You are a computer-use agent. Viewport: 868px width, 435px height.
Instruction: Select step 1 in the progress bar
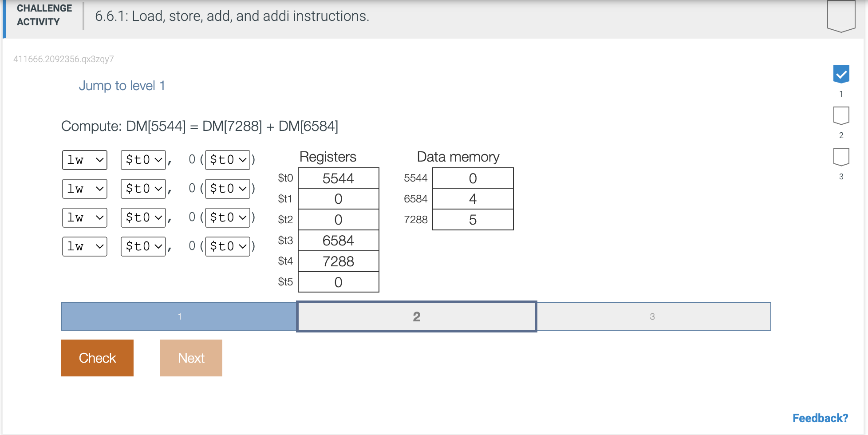pos(179,316)
